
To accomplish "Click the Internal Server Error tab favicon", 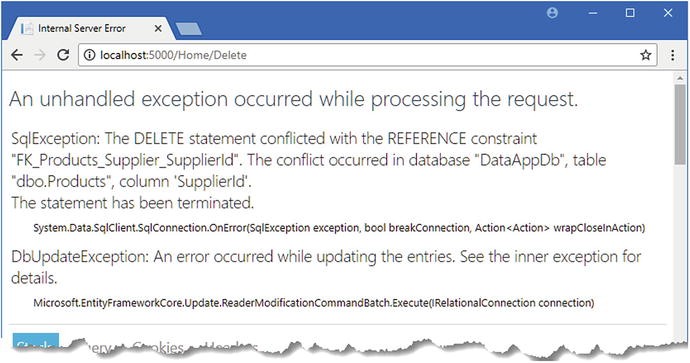I will click(x=27, y=29).
